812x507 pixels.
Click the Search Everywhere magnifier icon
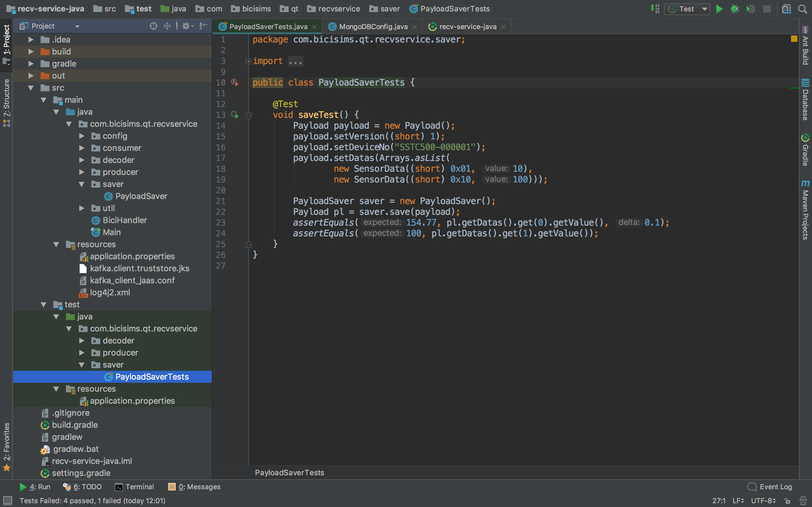coord(802,9)
